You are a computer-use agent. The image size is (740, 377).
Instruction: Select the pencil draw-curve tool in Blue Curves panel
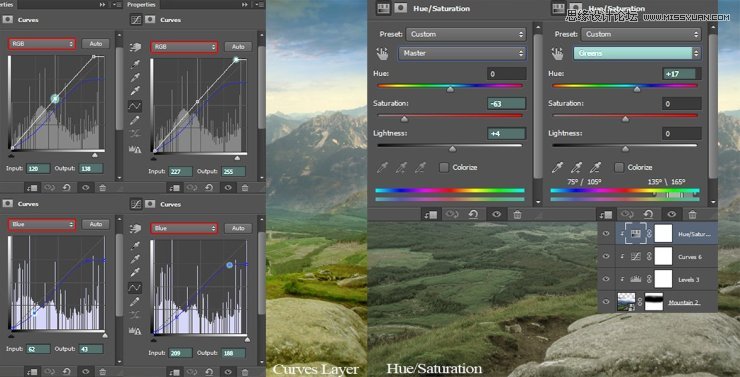point(135,302)
